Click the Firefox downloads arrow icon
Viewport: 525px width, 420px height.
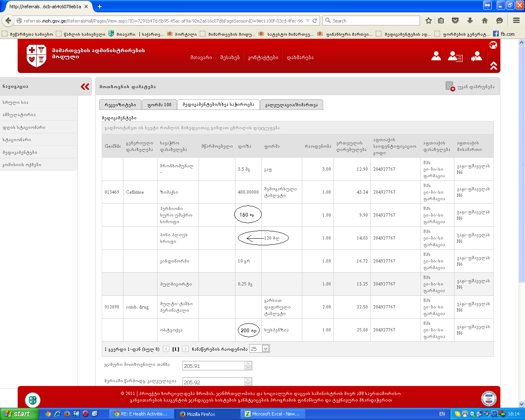coord(470,21)
